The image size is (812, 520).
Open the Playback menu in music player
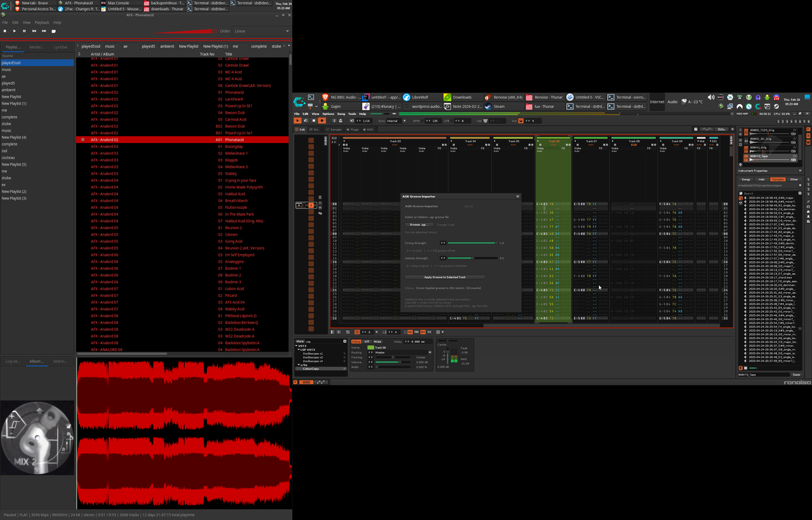(42, 22)
